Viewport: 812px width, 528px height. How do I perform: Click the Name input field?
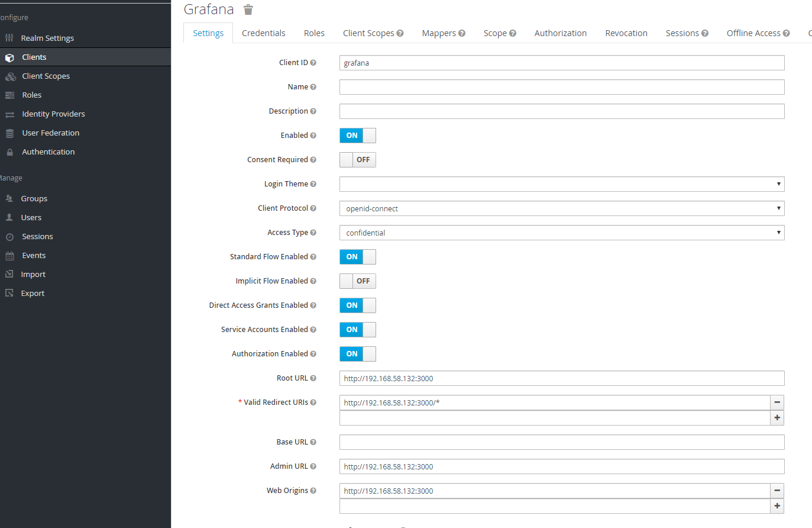tap(561, 87)
